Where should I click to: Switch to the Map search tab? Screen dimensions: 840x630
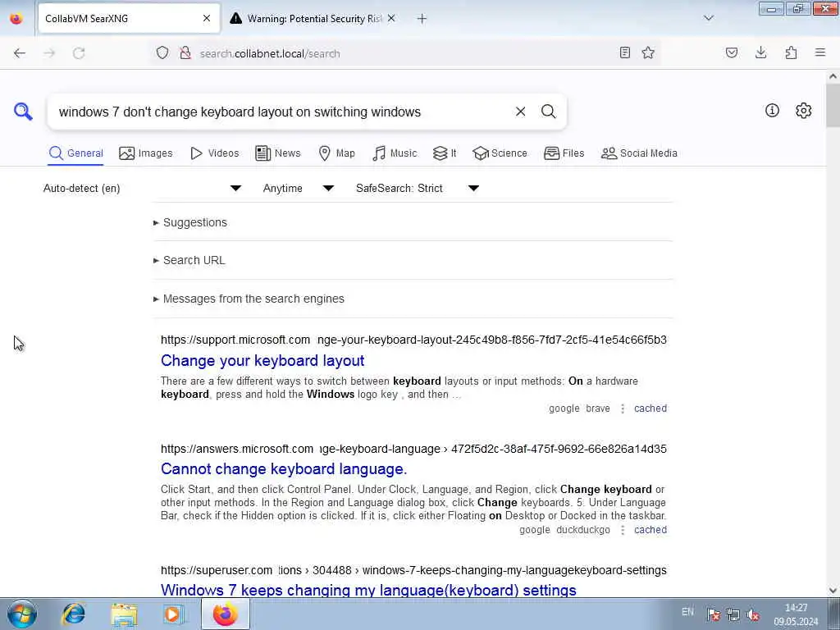pyautogui.click(x=336, y=153)
